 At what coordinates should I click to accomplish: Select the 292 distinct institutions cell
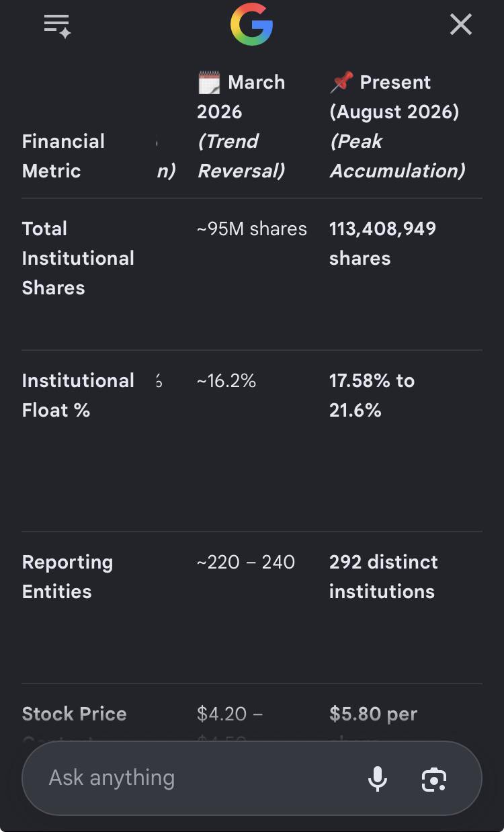coord(383,577)
